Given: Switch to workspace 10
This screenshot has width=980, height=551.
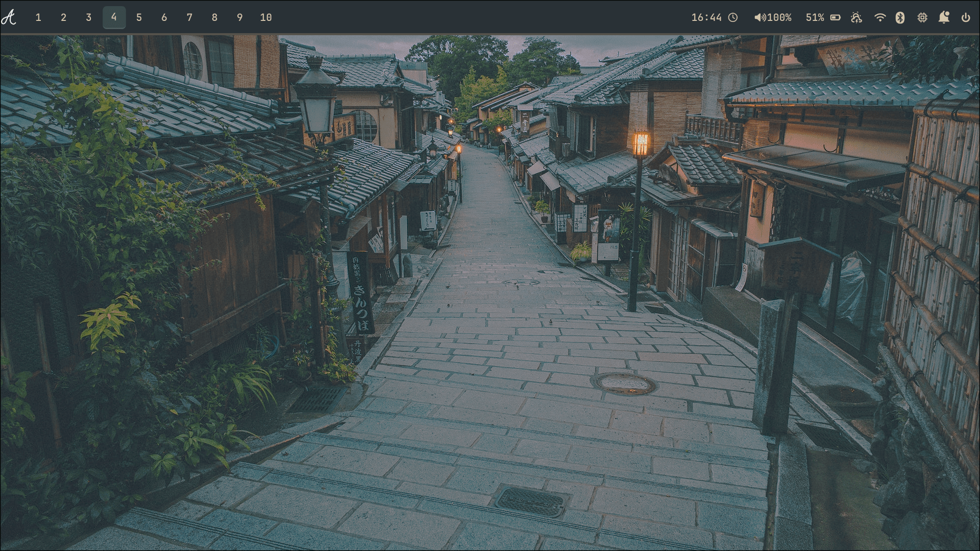Looking at the screenshot, I should 266,17.
